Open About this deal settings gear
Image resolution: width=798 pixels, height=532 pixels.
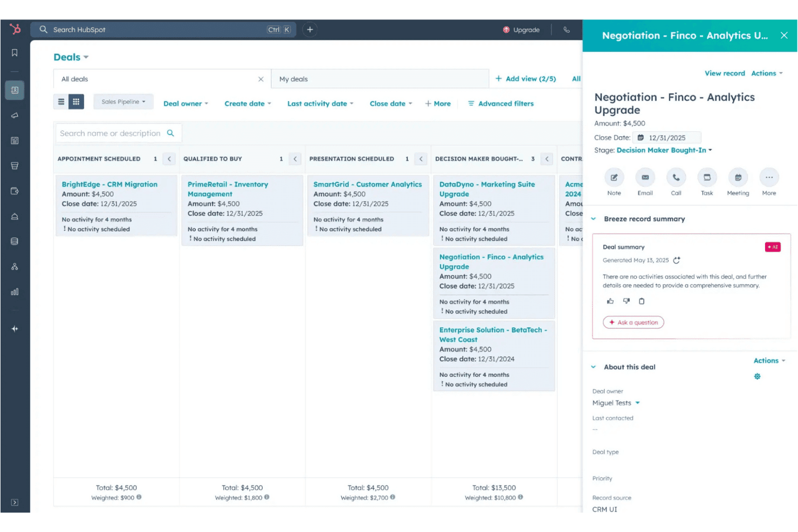[757, 376]
